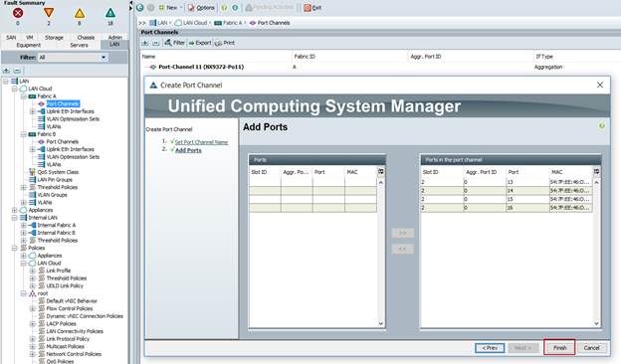Image resolution: width=621 pixels, height=364 pixels.
Task: Expand the Internal Fabric A node
Action: tap(23, 225)
